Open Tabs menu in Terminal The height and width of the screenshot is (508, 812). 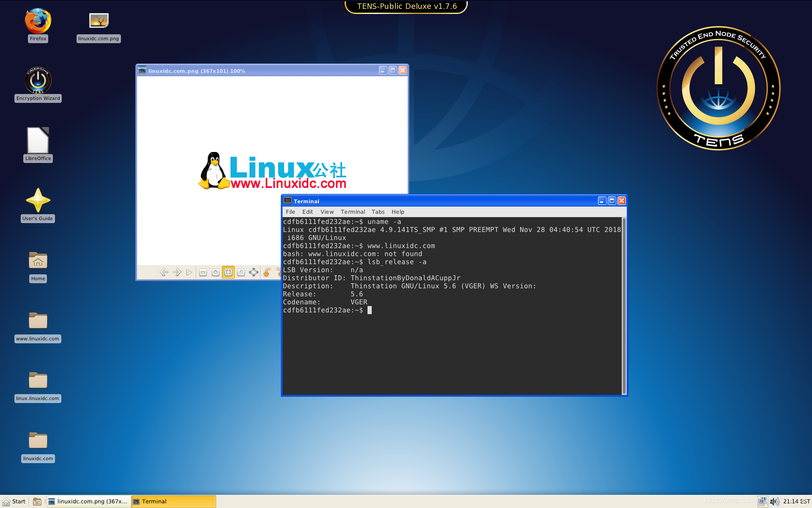coord(377,211)
